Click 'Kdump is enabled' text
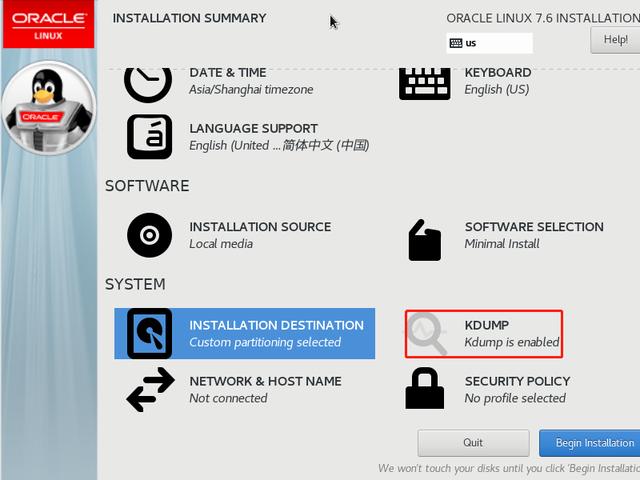Viewport: 640px width, 480px height. (x=512, y=342)
